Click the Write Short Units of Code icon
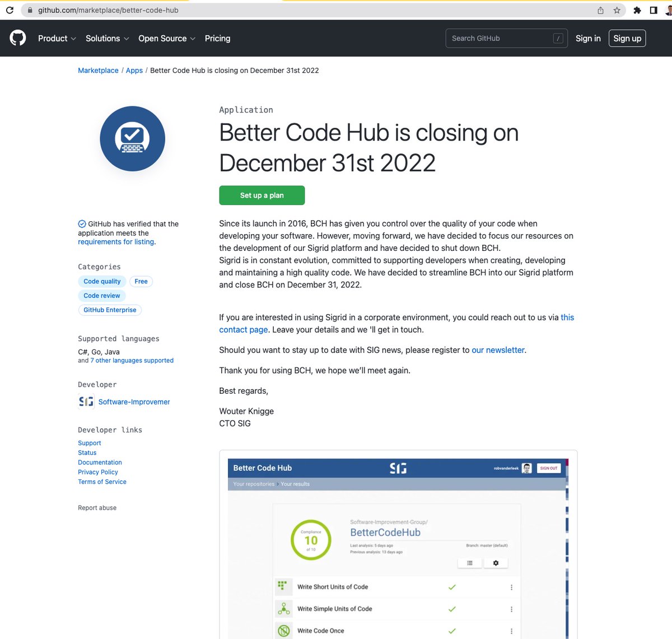This screenshot has height=639, width=672. (x=283, y=586)
